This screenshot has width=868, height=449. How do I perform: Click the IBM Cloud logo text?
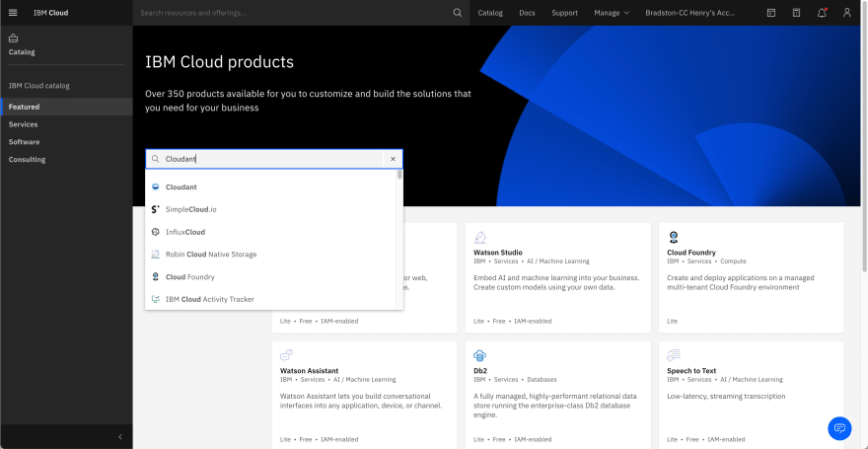tap(51, 13)
